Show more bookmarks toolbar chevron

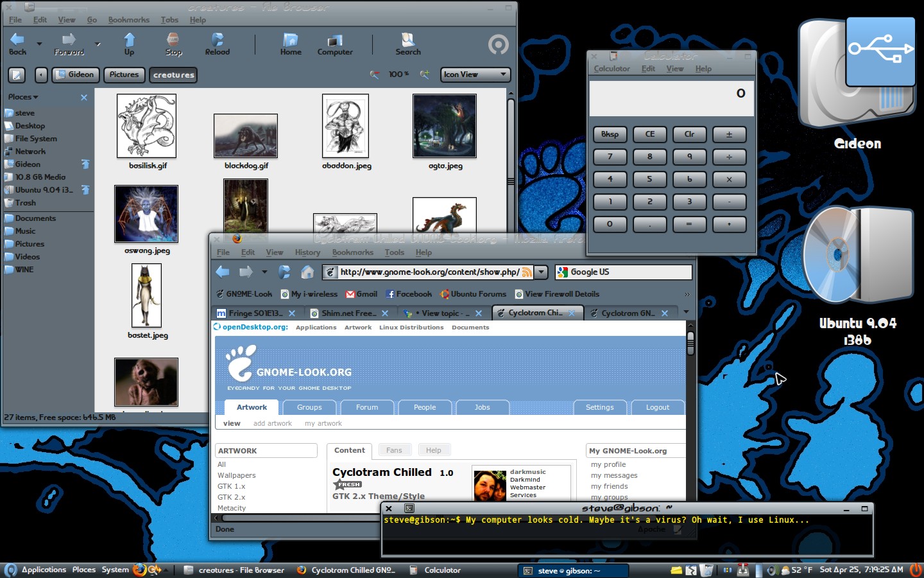tap(687, 294)
